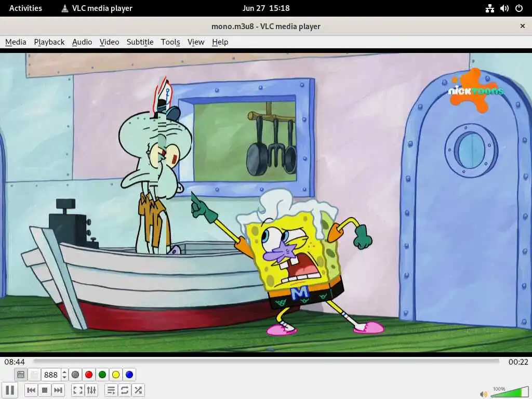This screenshot has height=399, width=532.
Task: Open the power menu icon
Action: [x=519, y=8]
